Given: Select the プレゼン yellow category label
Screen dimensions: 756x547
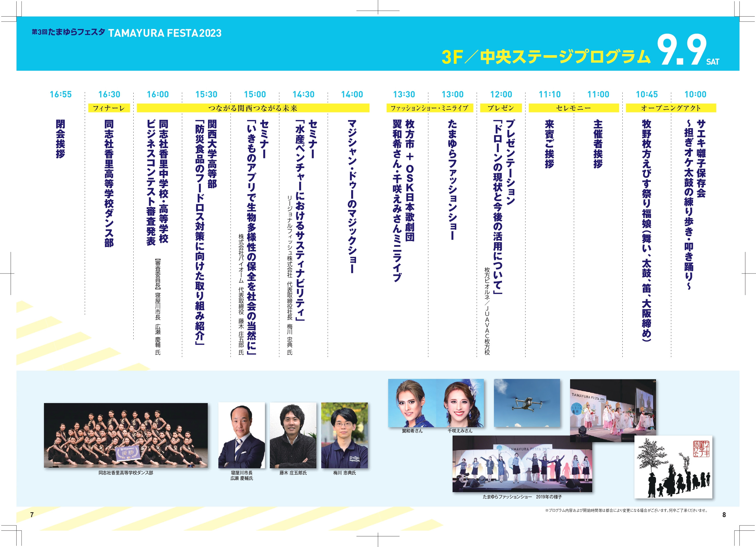Looking at the screenshot, I should point(501,108).
